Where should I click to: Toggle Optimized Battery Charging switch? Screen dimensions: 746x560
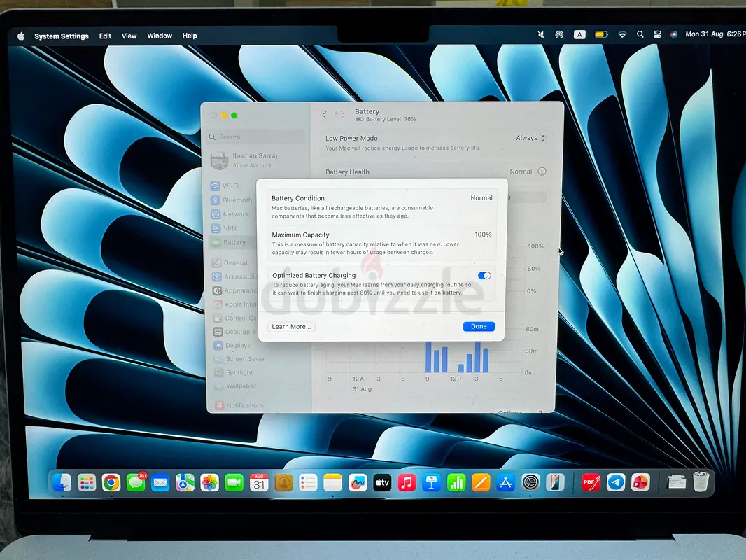(x=484, y=276)
